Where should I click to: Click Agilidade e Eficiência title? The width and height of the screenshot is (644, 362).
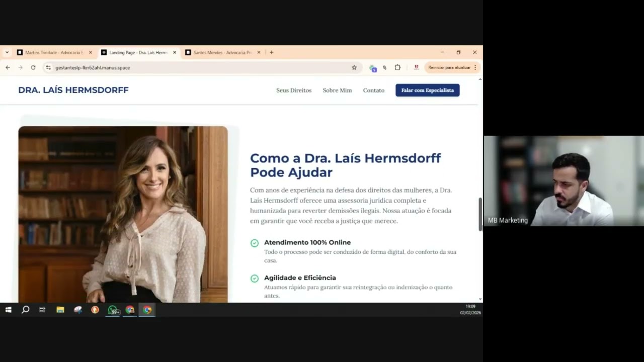point(300,278)
